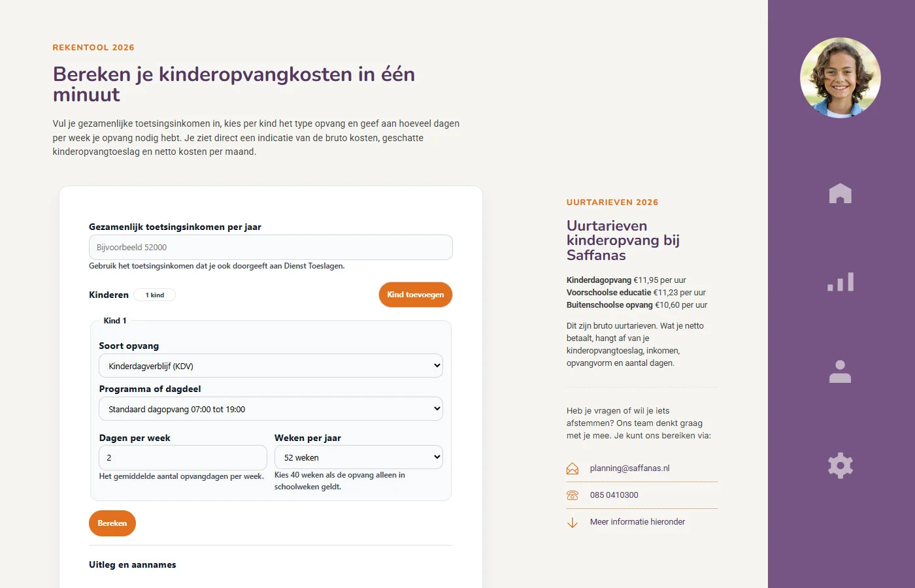The height and width of the screenshot is (588, 915).
Task: Click the down arrow icon for more information
Action: 573,523
